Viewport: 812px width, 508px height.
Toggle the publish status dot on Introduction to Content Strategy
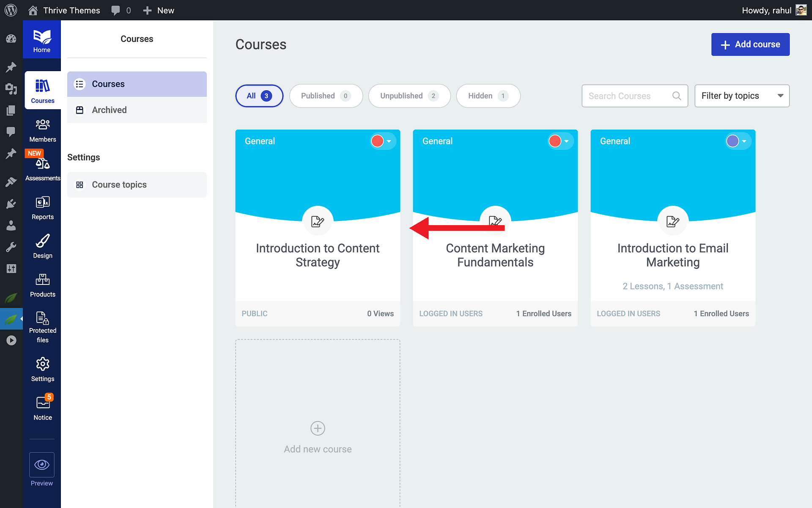(x=377, y=141)
